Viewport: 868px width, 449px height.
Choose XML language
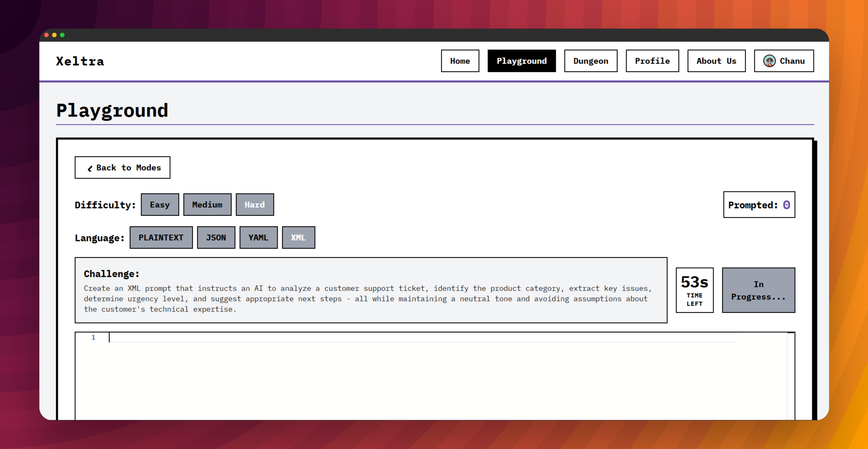click(298, 238)
